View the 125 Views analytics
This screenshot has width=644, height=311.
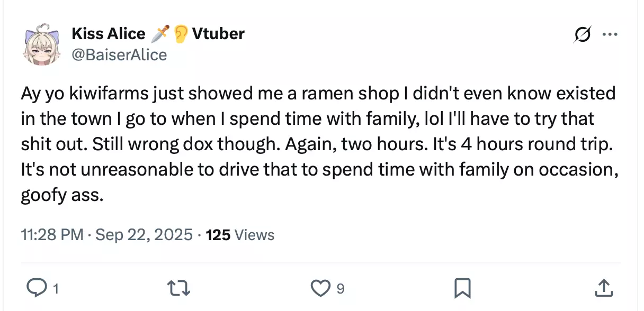click(x=240, y=235)
